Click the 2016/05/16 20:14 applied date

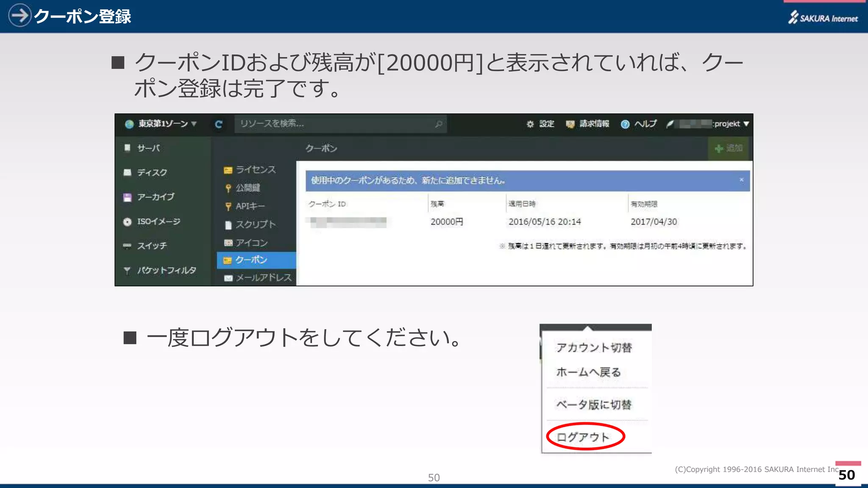coord(545,222)
